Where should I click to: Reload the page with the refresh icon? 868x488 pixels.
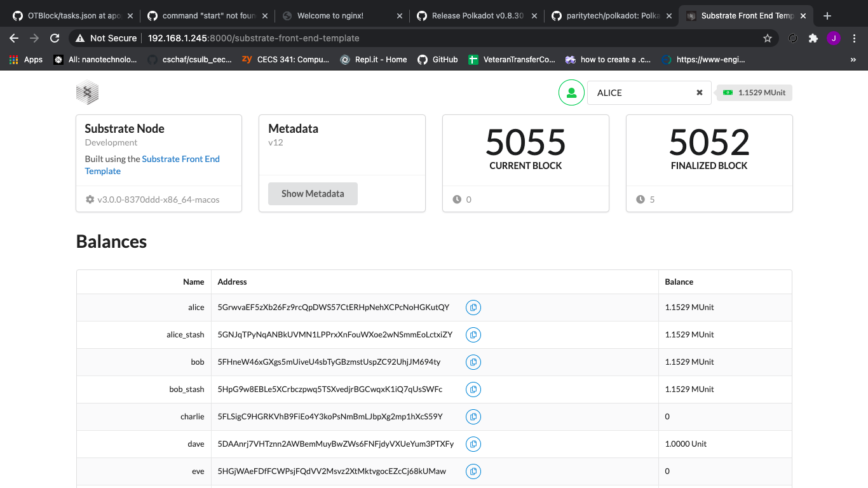(x=55, y=38)
